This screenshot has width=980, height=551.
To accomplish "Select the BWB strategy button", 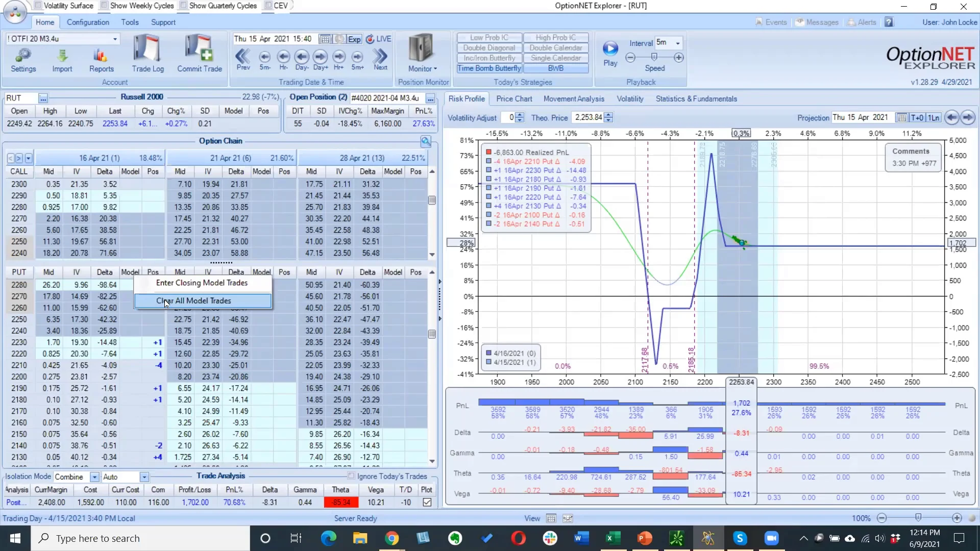I will [x=555, y=68].
